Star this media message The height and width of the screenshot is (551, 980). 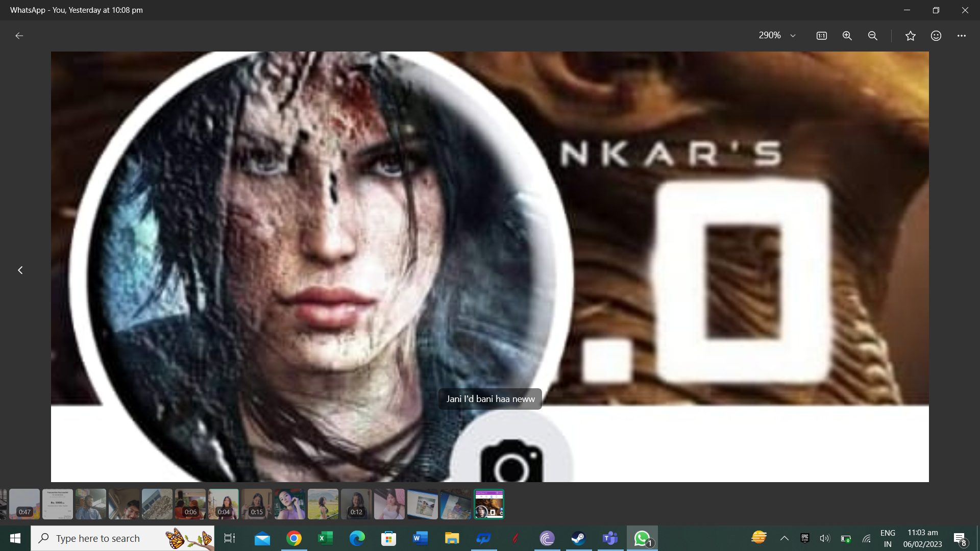click(x=911, y=36)
